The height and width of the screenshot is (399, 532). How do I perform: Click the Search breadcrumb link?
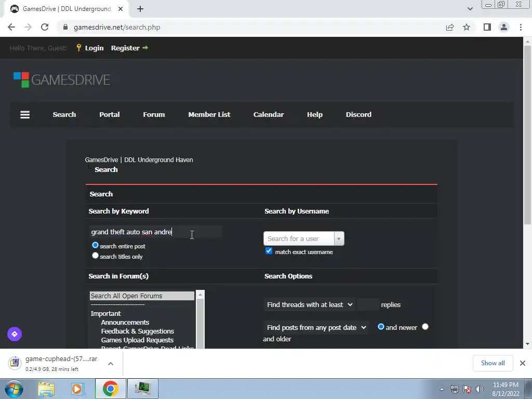coord(106,170)
